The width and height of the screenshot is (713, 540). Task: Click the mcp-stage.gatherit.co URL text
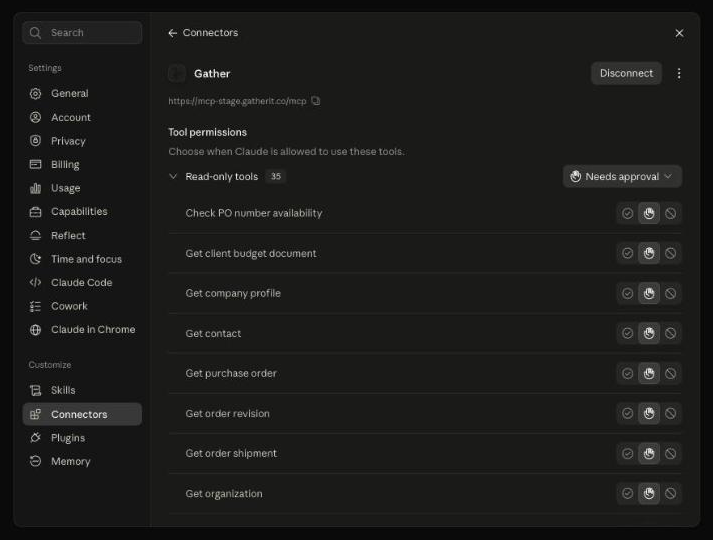pos(237,101)
